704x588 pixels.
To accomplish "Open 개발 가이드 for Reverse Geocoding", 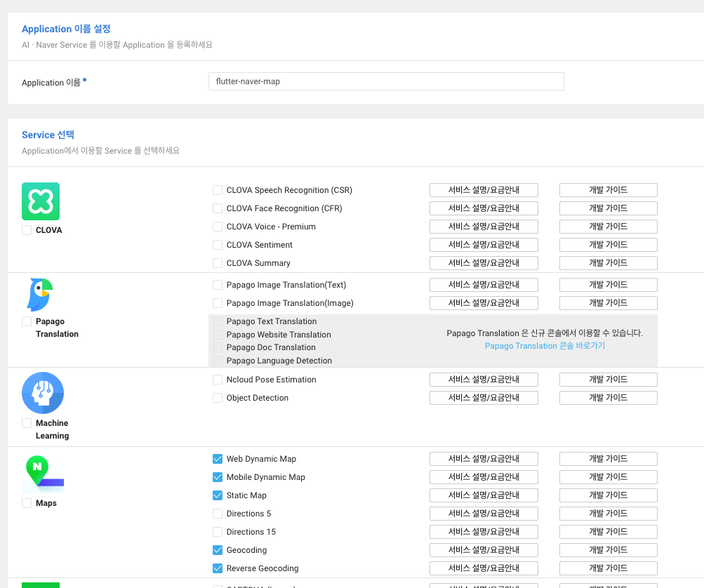I will click(609, 568).
